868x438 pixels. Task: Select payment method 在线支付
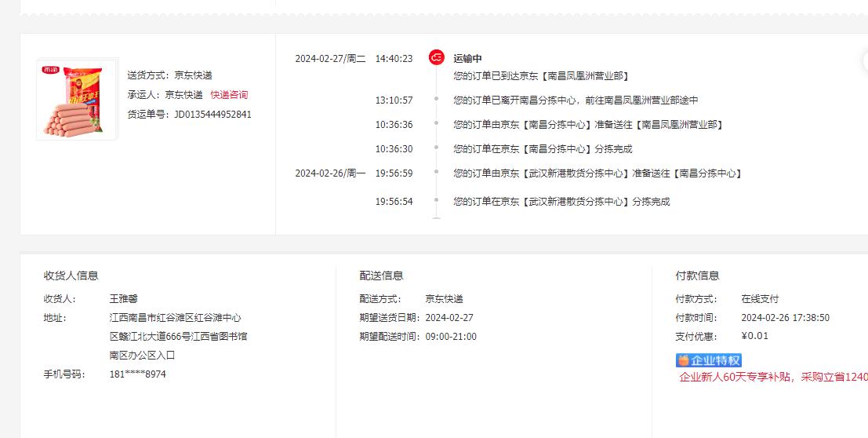pyautogui.click(x=760, y=299)
